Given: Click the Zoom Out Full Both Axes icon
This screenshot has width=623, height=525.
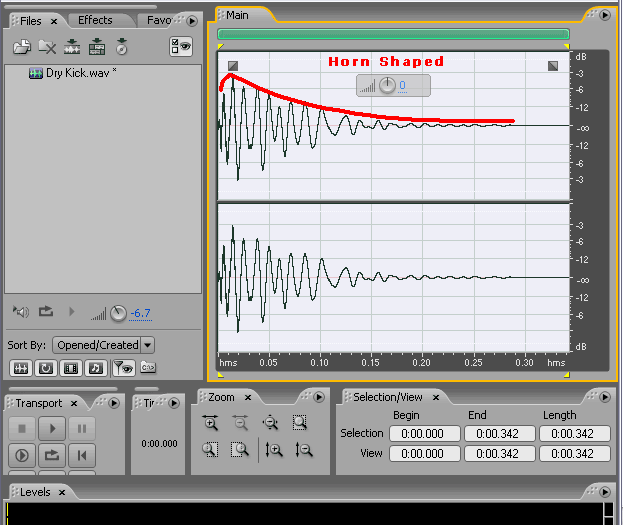Looking at the screenshot, I should [x=270, y=422].
